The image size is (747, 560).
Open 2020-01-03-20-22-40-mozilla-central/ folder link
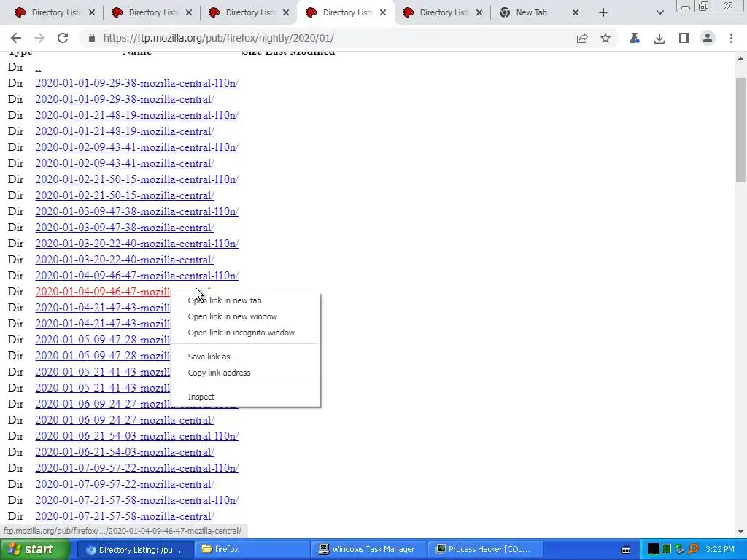pyautogui.click(x=124, y=260)
